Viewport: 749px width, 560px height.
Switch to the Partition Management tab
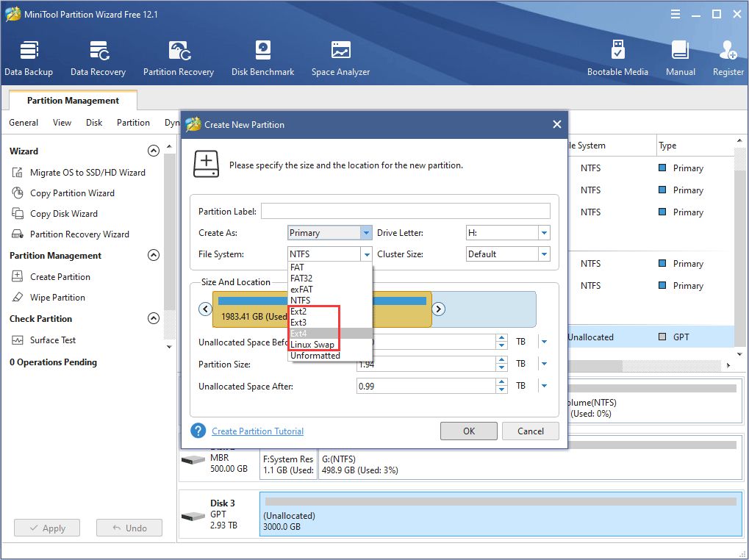pyautogui.click(x=73, y=100)
